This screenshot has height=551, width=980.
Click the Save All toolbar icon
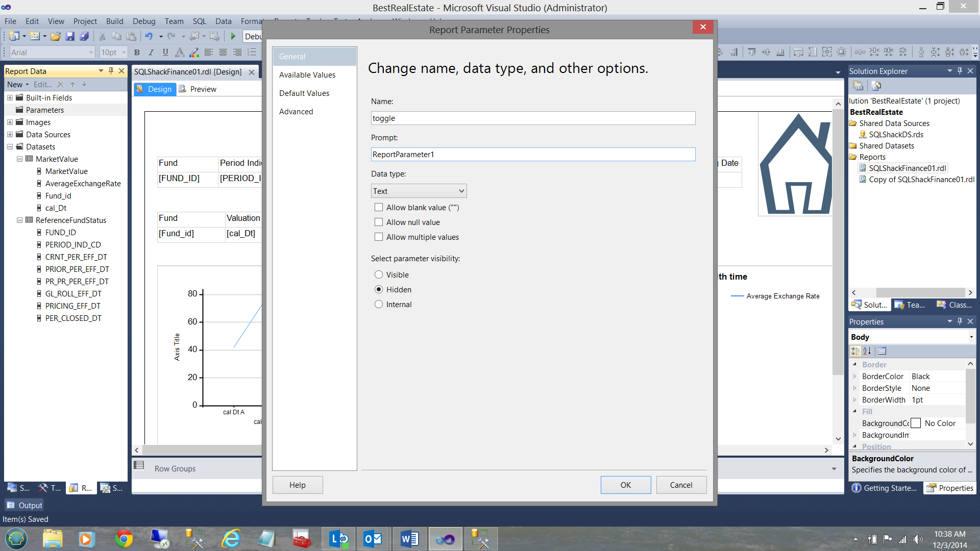[85, 36]
